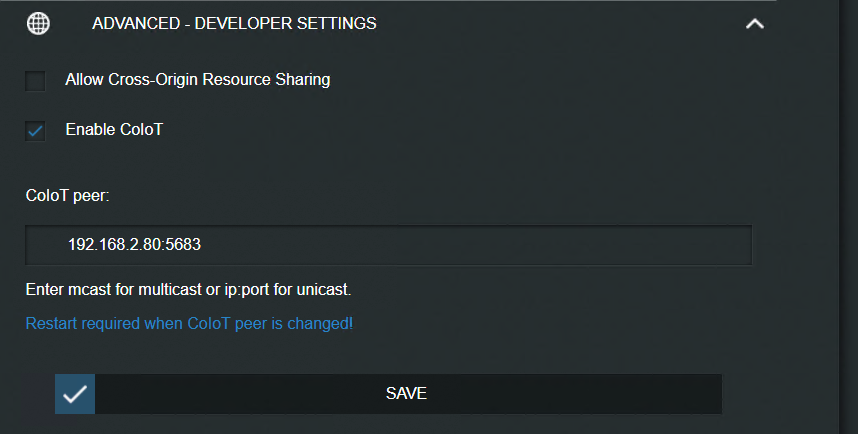858x434 pixels.
Task: Click the Restart required blue notice
Action: coord(189,324)
